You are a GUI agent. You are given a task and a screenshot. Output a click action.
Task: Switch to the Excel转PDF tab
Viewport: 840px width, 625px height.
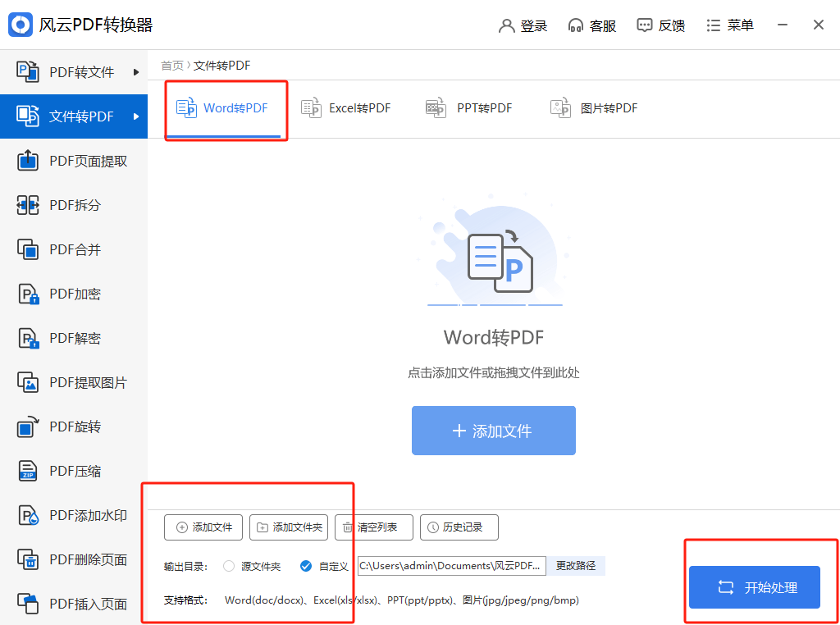click(345, 108)
